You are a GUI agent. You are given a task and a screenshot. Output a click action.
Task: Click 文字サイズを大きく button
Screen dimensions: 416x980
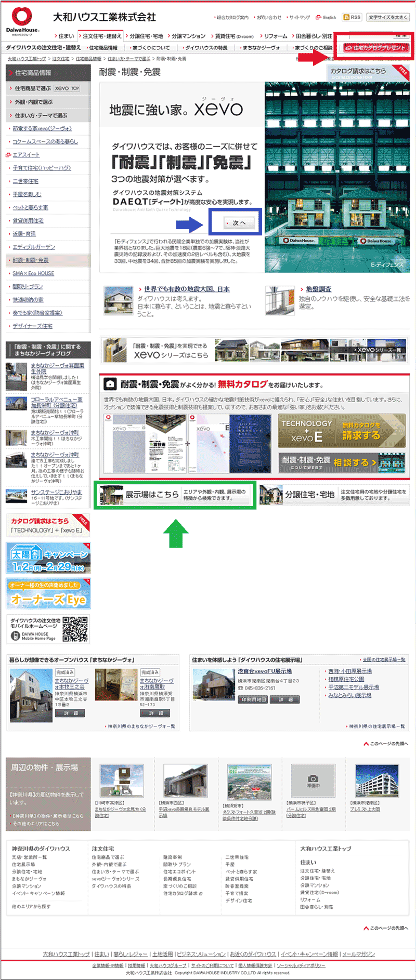(x=387, y=17)
